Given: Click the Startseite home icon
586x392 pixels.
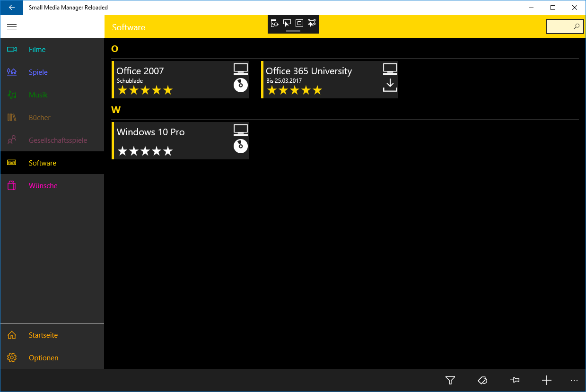Looking at the screenshot, I should click(x=12, y=335).
